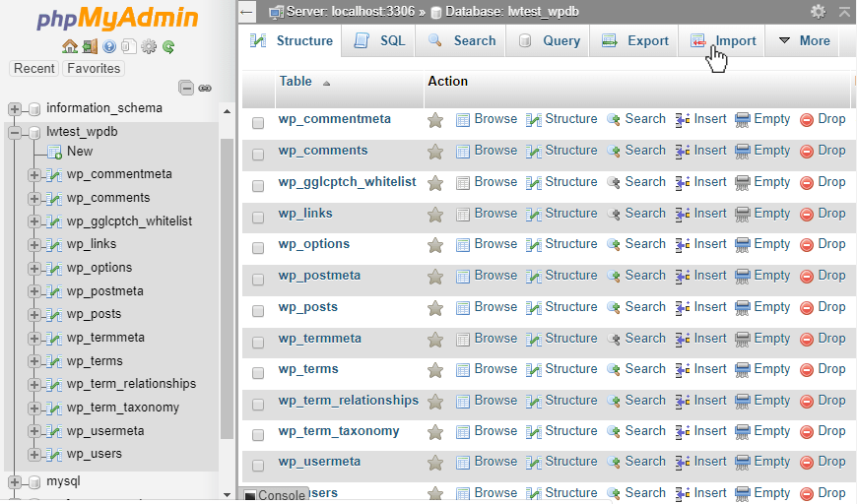Open the database Search tab
Viewport: 857px width, 504px height.
[x=462, y=40]
